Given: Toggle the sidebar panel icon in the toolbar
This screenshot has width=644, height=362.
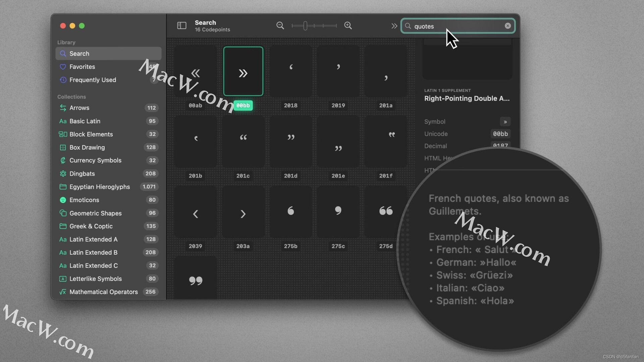Looking at the screenshot, I should click(181, 25).
